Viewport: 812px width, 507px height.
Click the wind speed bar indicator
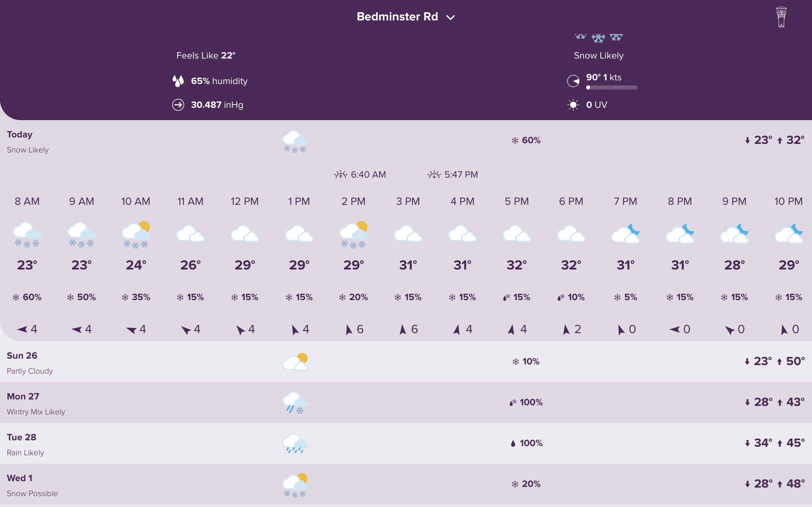(611, 87)
